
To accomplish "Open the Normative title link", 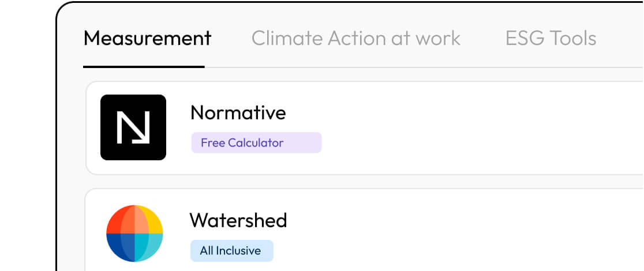I will click(x=238, y=112).
